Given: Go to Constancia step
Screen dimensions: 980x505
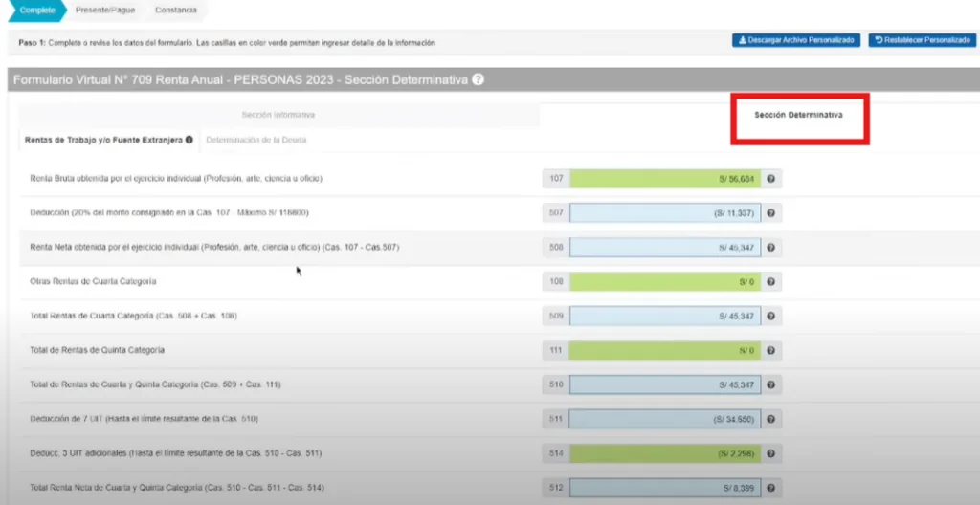Looking at the screenshot, I should pyautogui.click(x=175, y=11).
